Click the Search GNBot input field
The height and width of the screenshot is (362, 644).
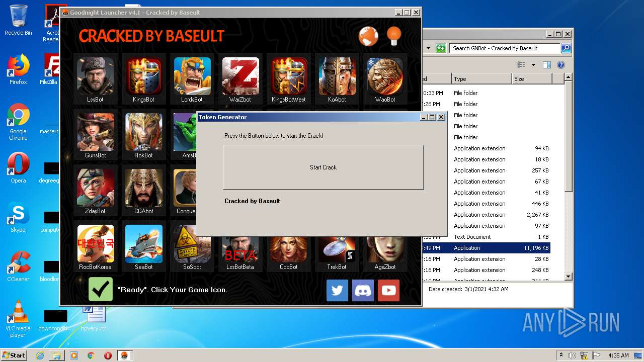click(x=505, y=48)
